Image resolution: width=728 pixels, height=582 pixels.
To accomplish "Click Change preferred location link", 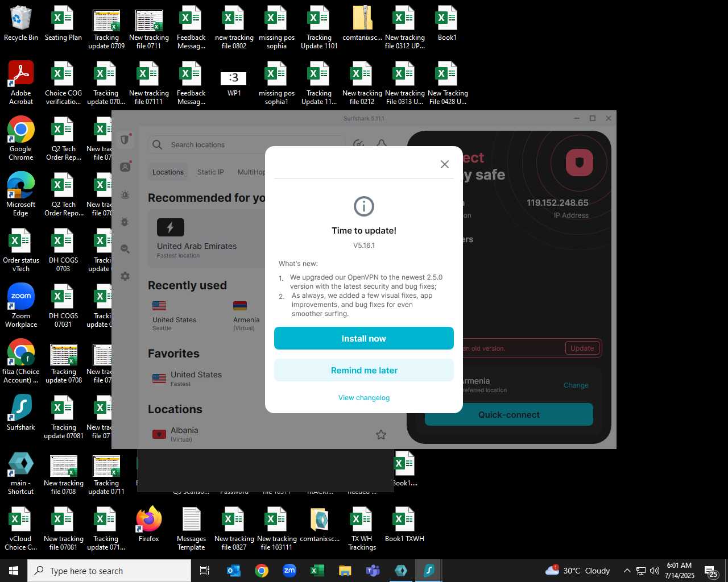I will pos(576,385).
